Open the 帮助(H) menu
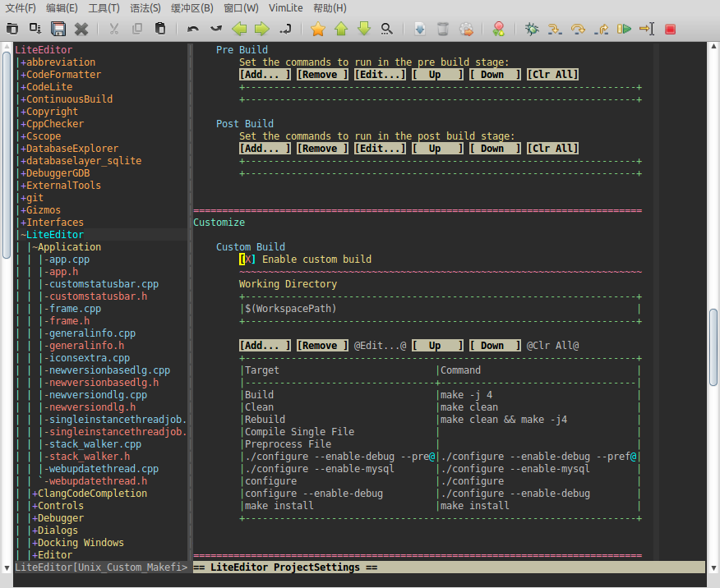 (330, 8)
